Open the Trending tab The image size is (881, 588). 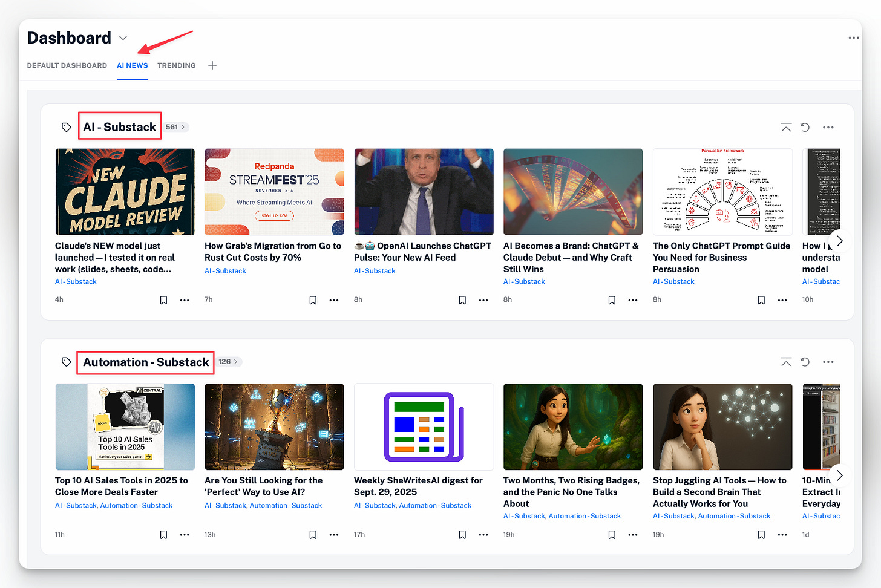tap(177, 65)
